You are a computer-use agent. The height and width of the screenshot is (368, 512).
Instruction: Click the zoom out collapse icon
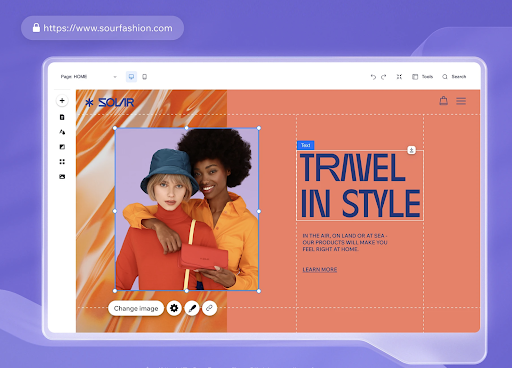399,77
